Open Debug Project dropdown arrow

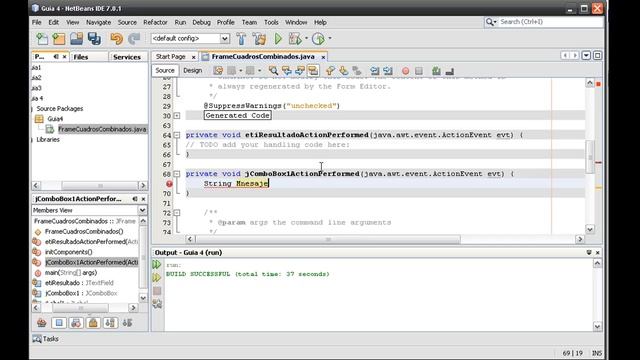307,39
